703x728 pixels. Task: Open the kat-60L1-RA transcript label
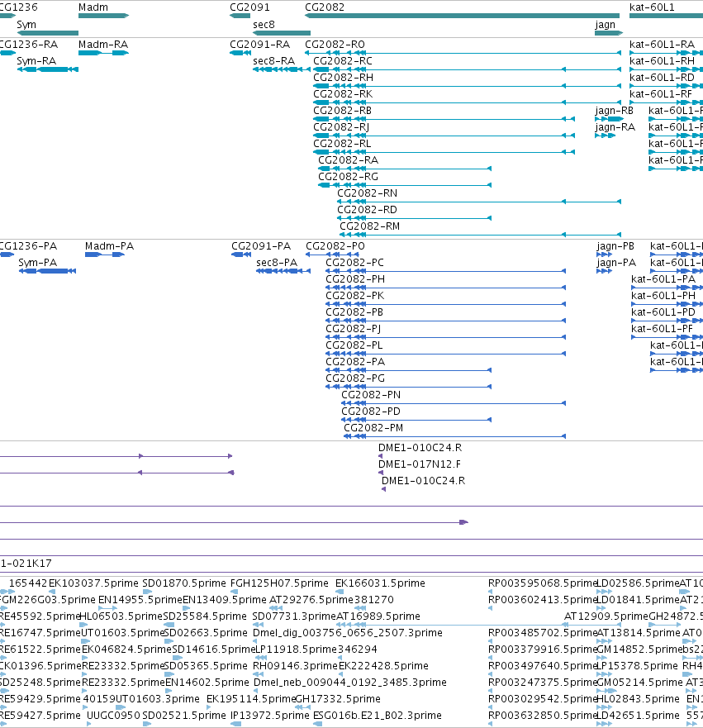(x=663, y=45)
